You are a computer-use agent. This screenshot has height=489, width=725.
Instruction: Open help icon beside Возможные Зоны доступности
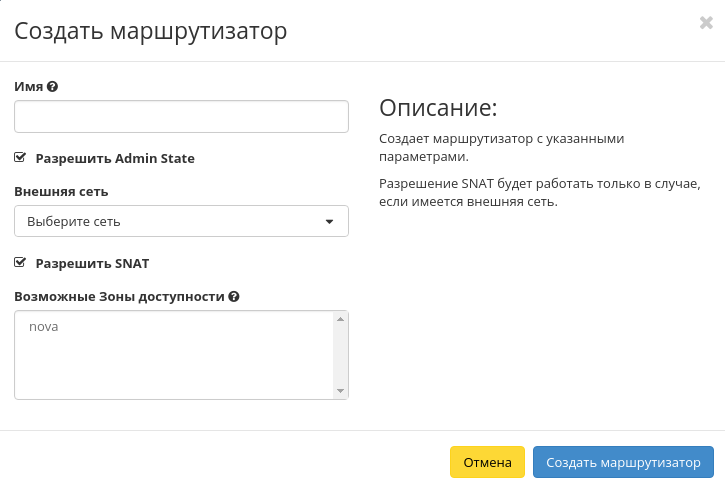234,297
